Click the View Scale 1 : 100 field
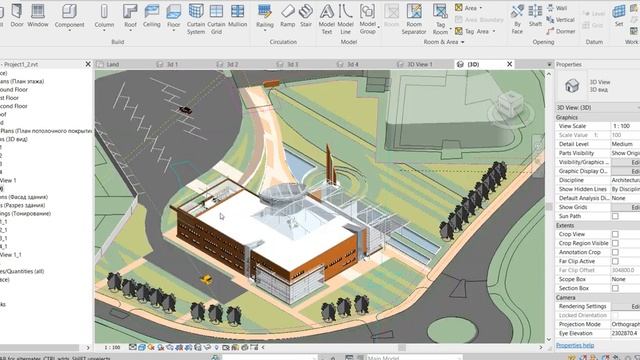The image size is (640, 360). pos(625,126)
